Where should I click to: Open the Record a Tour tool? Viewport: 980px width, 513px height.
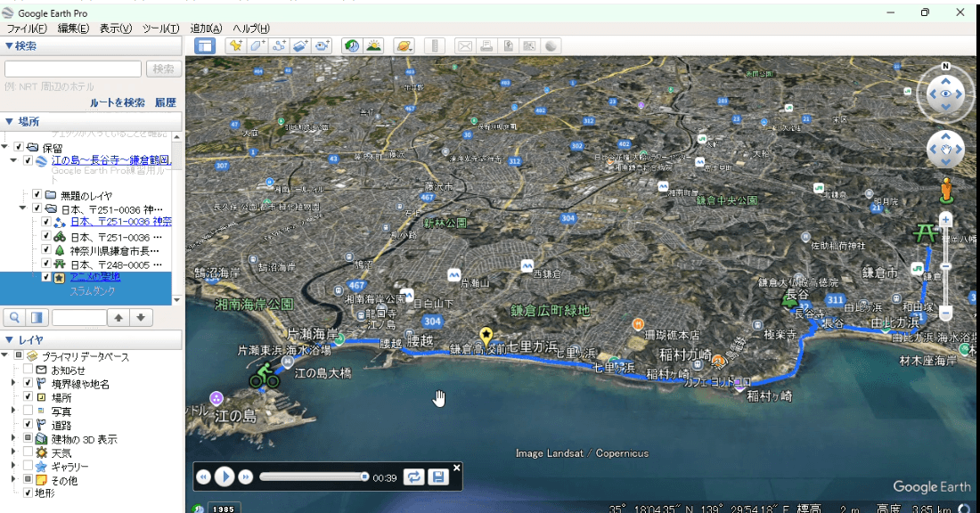[x=323, y=45]
